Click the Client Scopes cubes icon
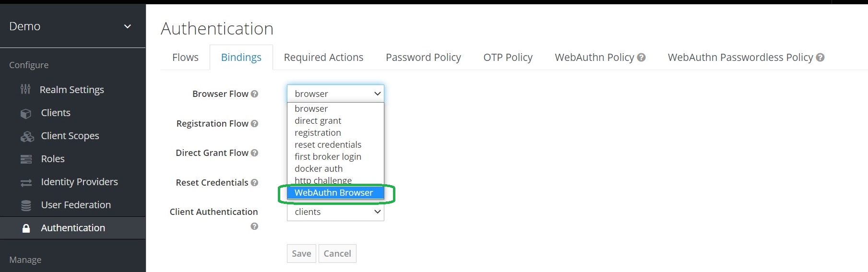The image size is (868, 272). click(27, 137)
